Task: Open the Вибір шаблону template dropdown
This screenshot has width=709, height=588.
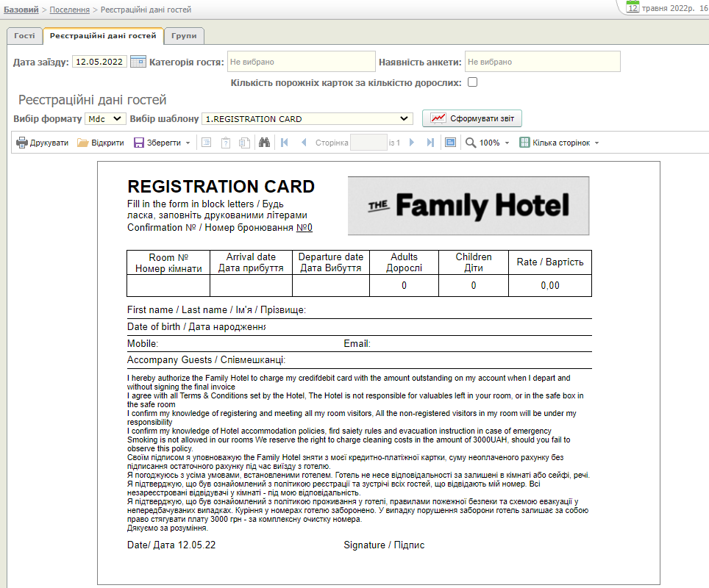Action: [308, 119]
